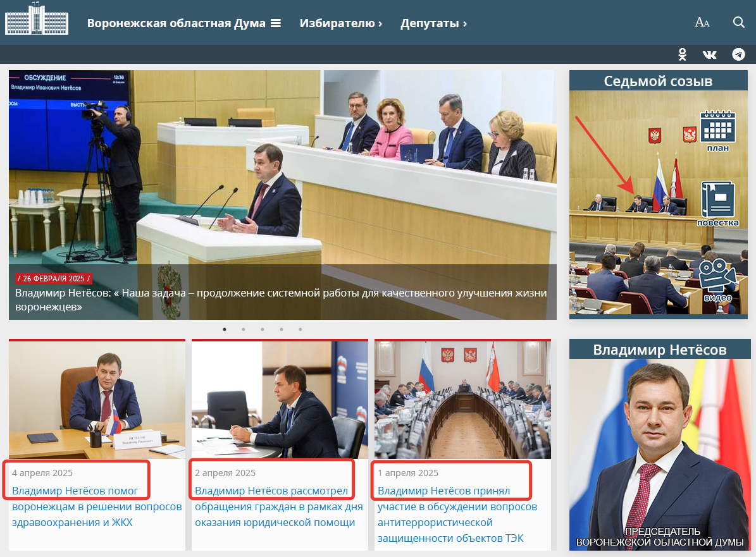Select the first carousel slide dot
This screenshot has height=557, width=756.
tap(225, 329)
